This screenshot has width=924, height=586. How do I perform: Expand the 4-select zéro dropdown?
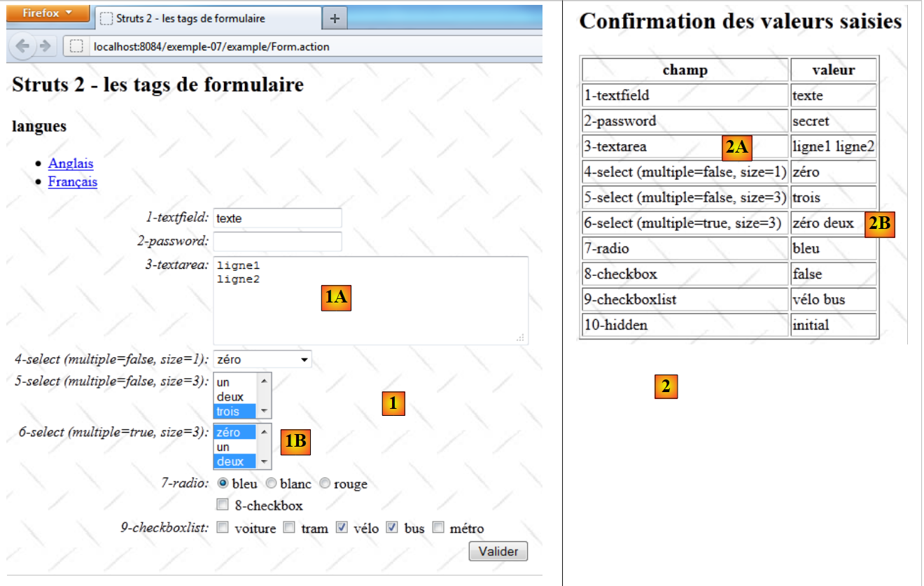click(x=262, y=359)
